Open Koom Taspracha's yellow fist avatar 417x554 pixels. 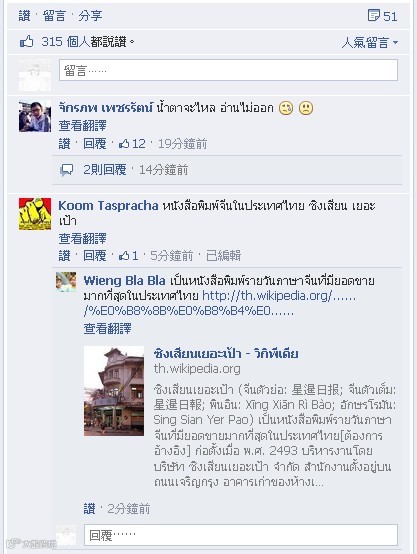(x=35, y=214)
